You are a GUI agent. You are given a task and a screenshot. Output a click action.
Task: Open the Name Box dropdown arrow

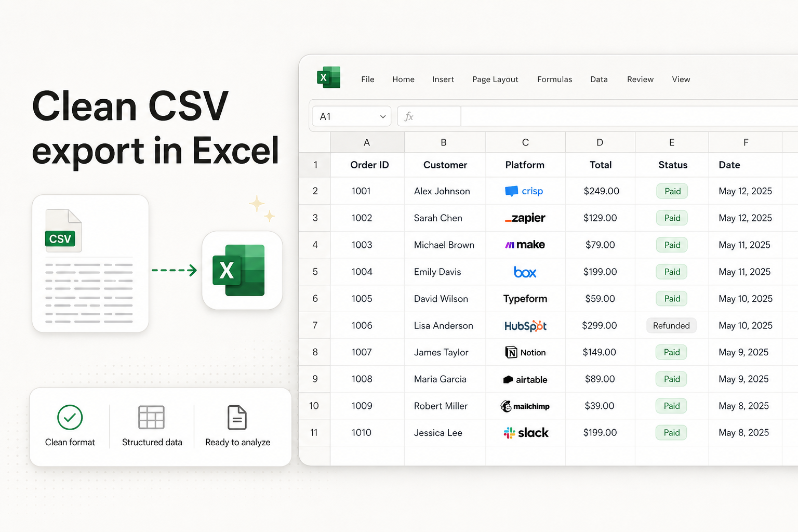click(383, 117)
